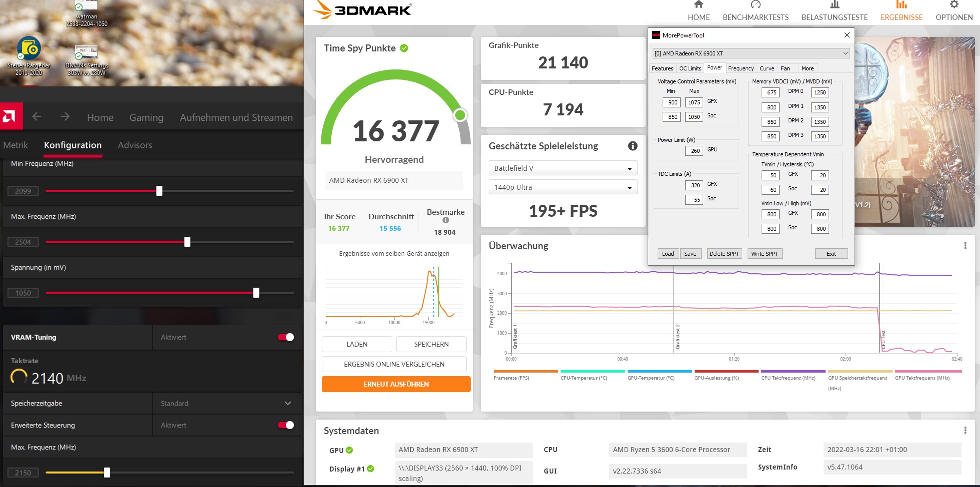
Task: Go back in Radeon Software
Action: (x=36, y=116)
